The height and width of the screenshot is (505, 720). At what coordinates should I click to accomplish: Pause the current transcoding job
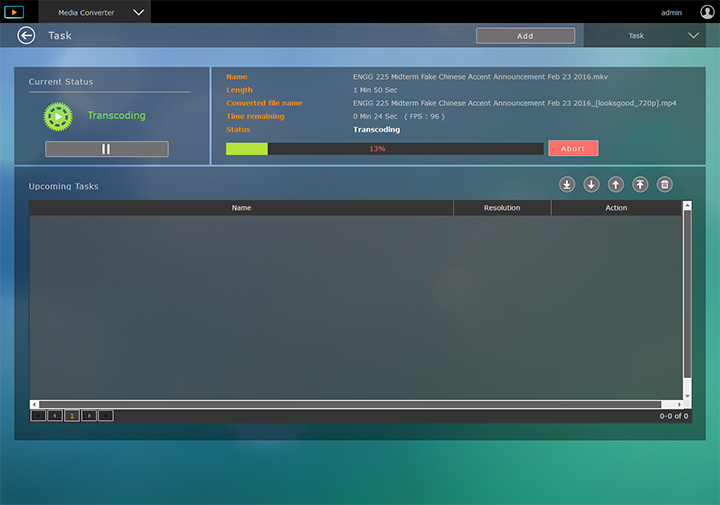107,149
